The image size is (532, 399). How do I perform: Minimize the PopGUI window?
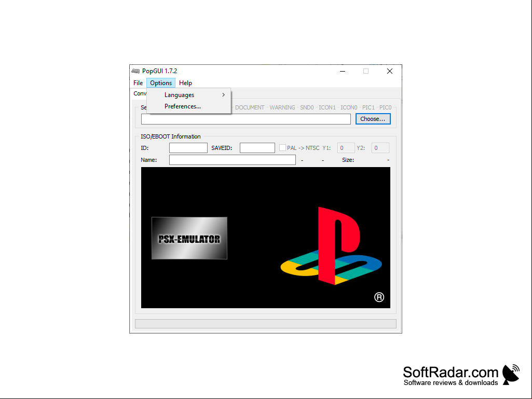(x=343, y=71)
